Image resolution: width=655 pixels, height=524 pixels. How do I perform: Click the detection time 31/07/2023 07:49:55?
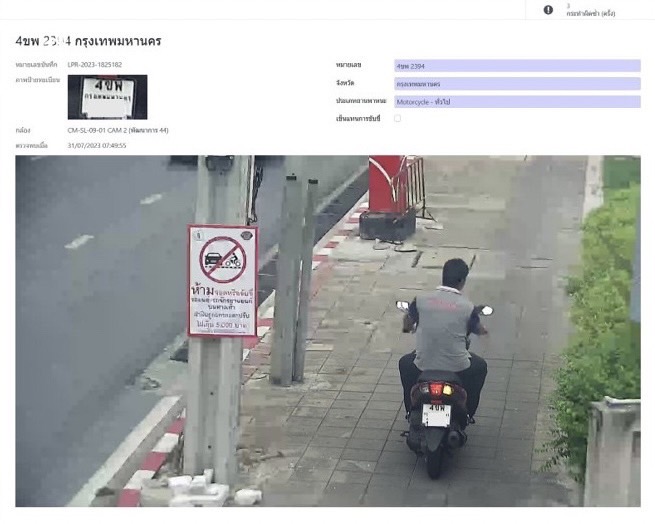97,146
